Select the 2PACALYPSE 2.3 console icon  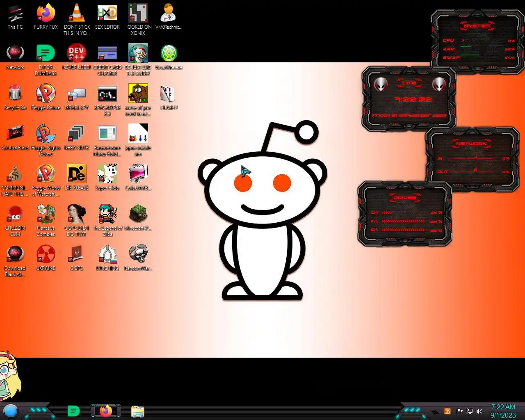107,100
